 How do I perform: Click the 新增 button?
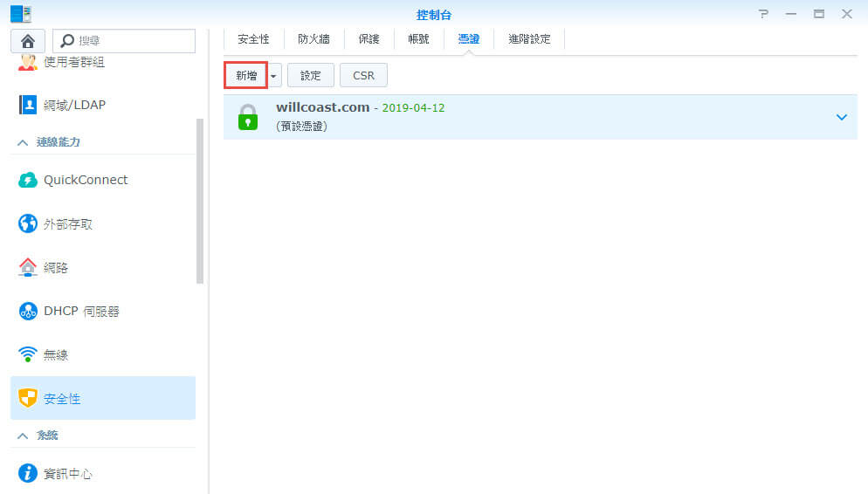pos(245,76)
